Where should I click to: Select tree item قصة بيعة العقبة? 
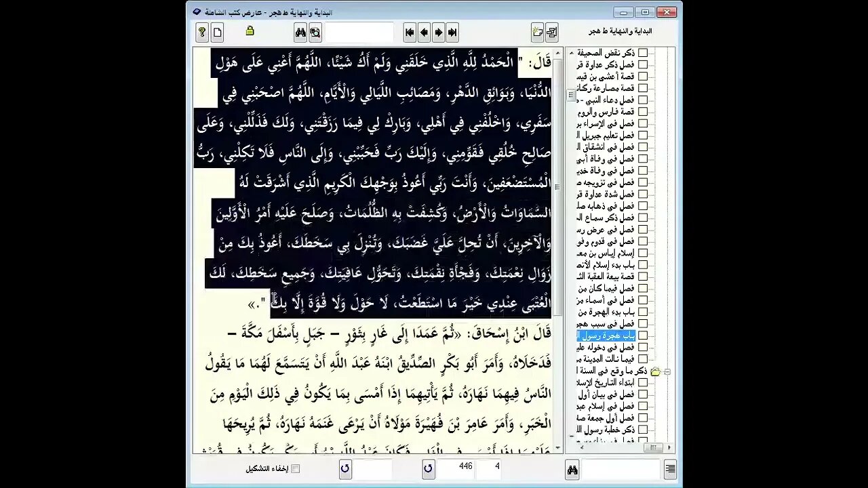tap(606, 277)
